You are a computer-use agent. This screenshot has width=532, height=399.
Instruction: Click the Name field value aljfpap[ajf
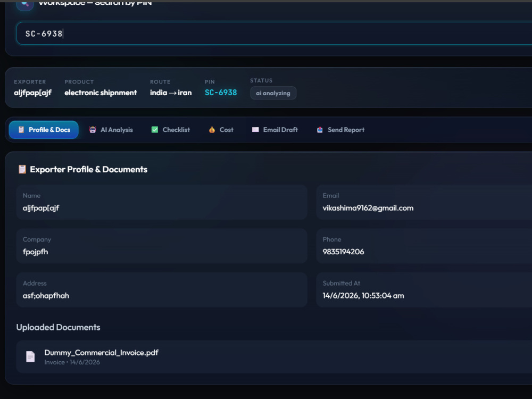(41, 208)
